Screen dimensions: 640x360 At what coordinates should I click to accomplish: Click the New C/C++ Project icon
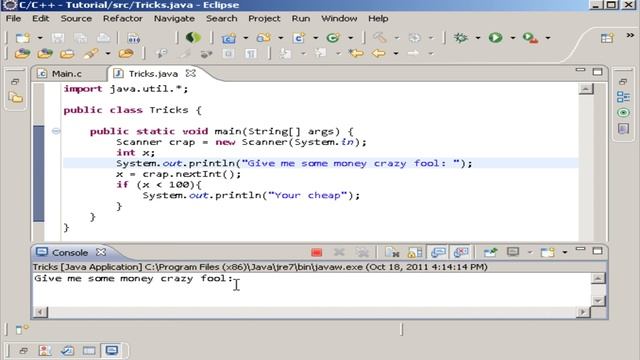[x=229, y=38]
